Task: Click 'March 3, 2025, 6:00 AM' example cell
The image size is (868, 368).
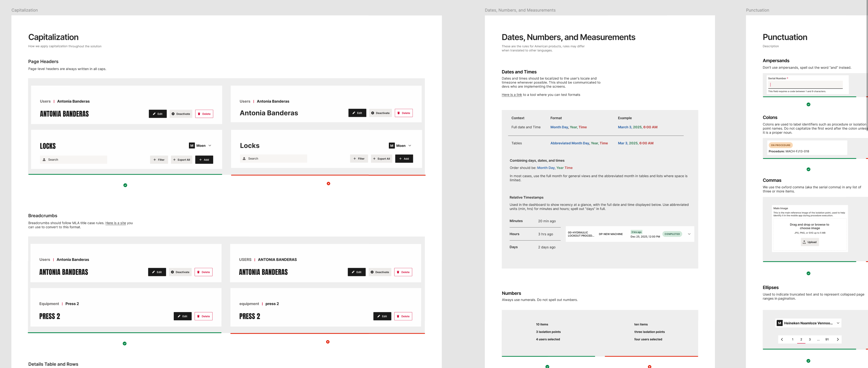Action: tap(638, 127)
